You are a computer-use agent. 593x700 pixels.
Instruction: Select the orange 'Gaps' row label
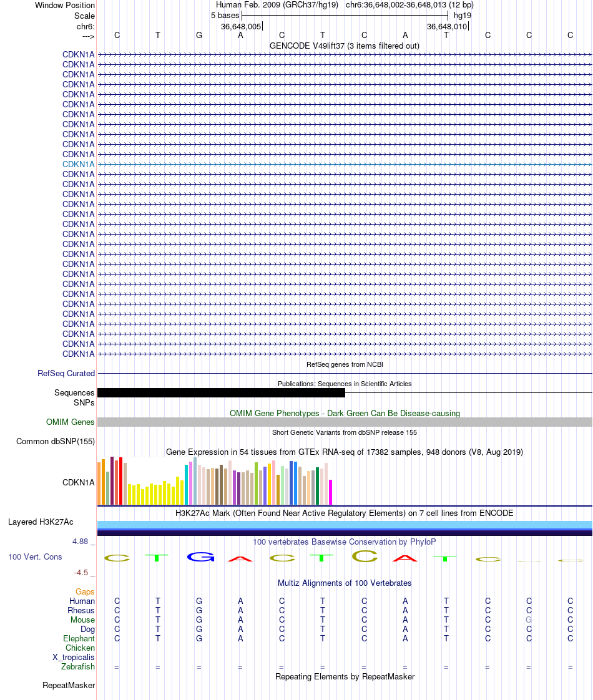coord(85,592)
